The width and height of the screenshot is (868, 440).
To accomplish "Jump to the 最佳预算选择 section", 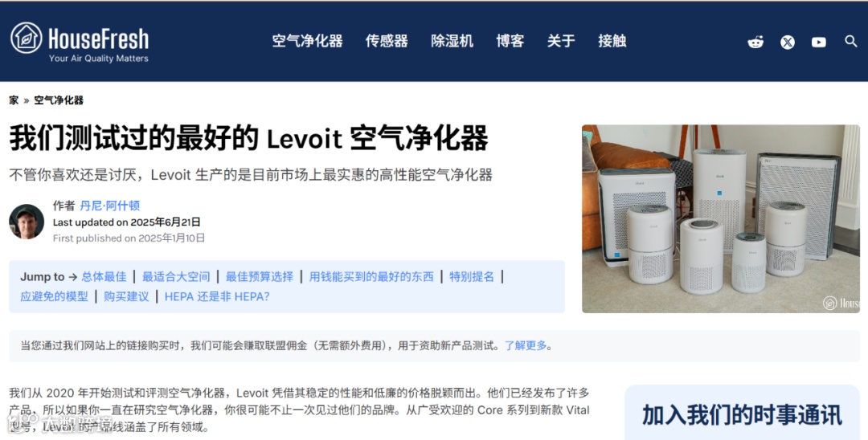I will [x=259, y=276].
